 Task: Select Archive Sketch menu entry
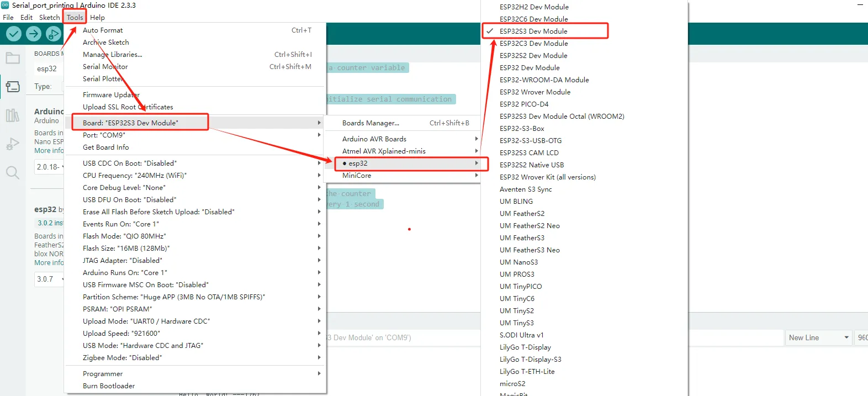pyautogui.click(x=195, y=43)
